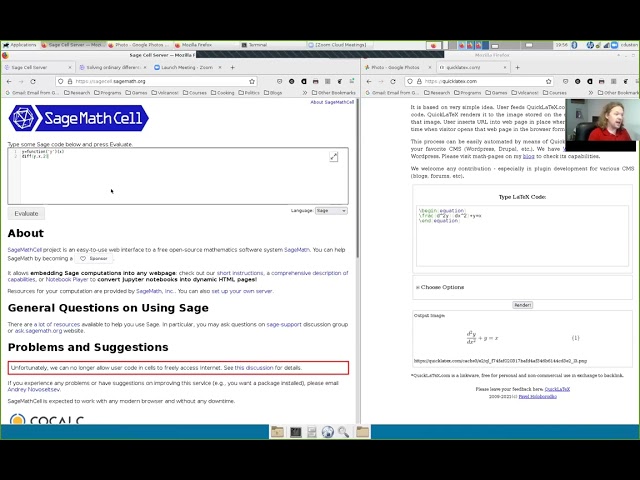Open the Games bookmarks folder in left window
The height and width of the screenshot is (480, 640).
click(x=136, y=93)
